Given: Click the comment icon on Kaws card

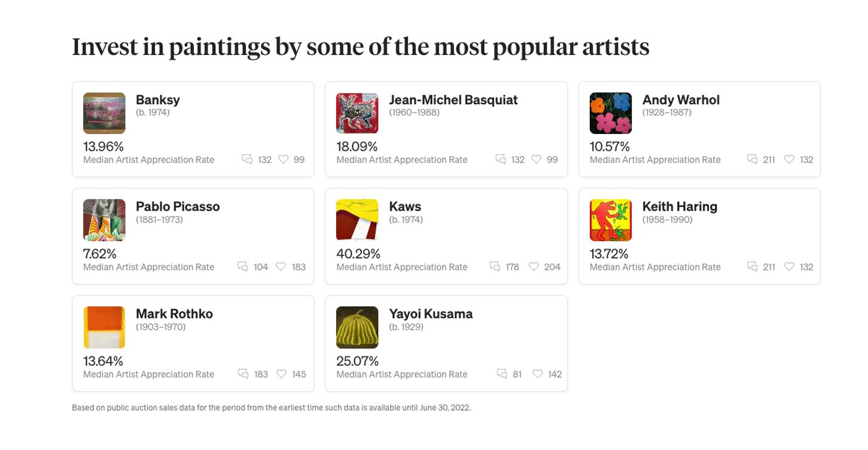Looking at the screenshot, I should (x=495, y=266).
